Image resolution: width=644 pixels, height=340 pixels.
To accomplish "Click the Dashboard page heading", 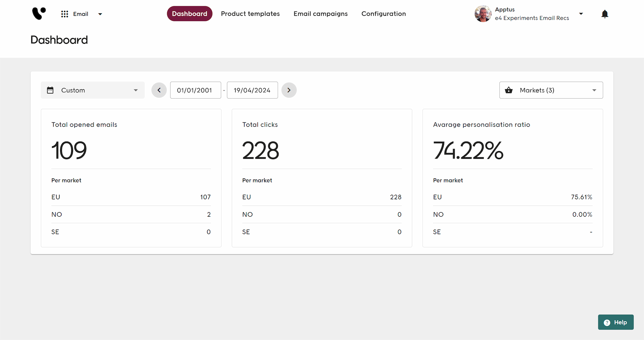I will pyautogui.click(x=59, y=40).
